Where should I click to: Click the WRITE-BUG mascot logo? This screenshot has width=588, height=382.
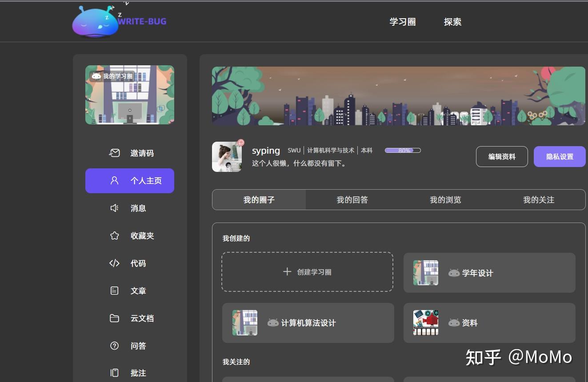(96, 21)
